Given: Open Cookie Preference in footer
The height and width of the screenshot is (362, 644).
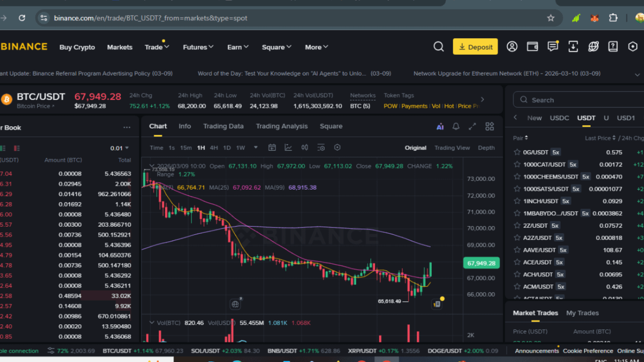Looking at the screenshot, I should [x=588, y=351].
